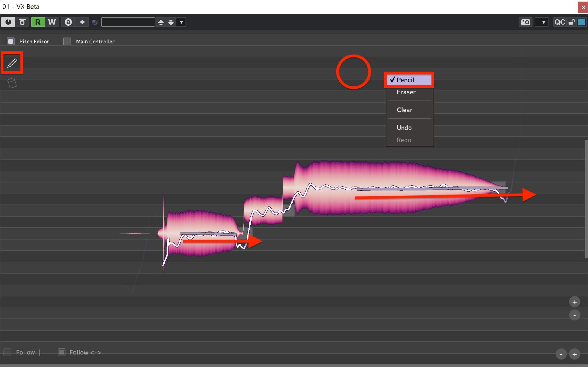Click the Write automation W button

pos(52,22)
